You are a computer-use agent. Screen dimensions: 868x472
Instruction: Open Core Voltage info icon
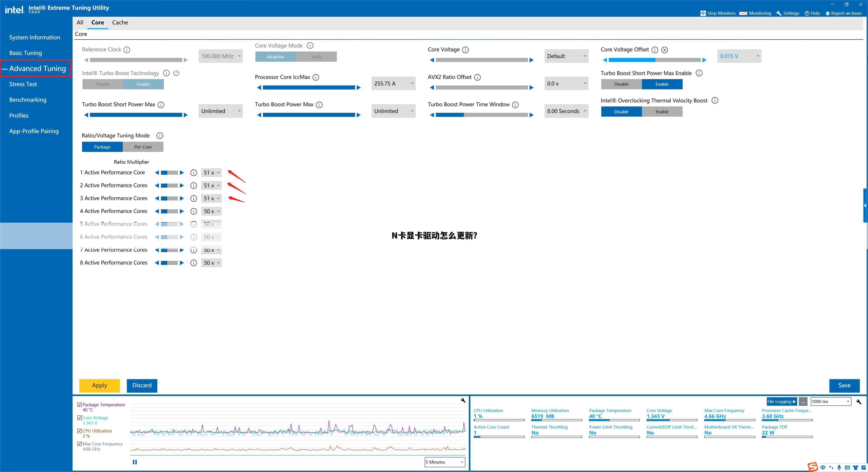(x=465, y=50)
